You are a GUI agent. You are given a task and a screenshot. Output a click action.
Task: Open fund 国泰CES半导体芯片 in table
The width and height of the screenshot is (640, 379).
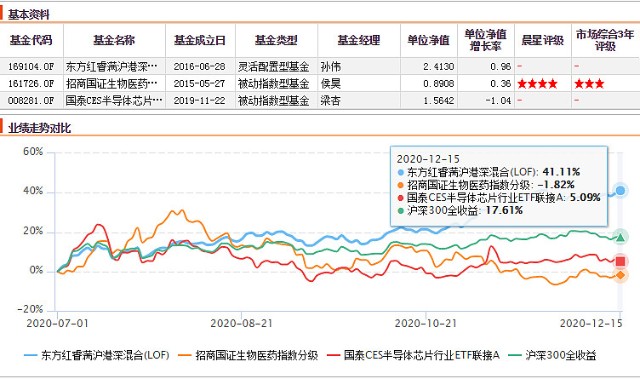click(x=114, y=101)
